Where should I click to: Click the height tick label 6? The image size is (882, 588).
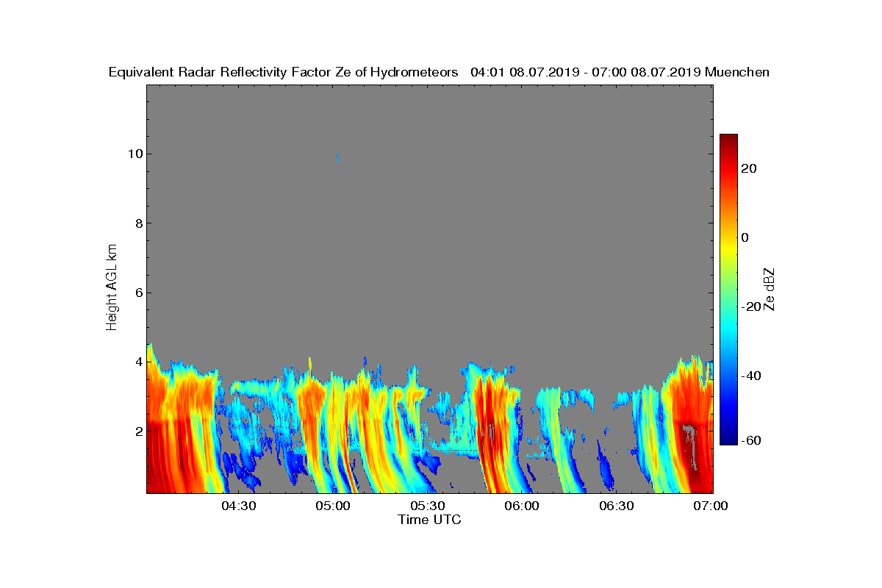tap(138, 293)
